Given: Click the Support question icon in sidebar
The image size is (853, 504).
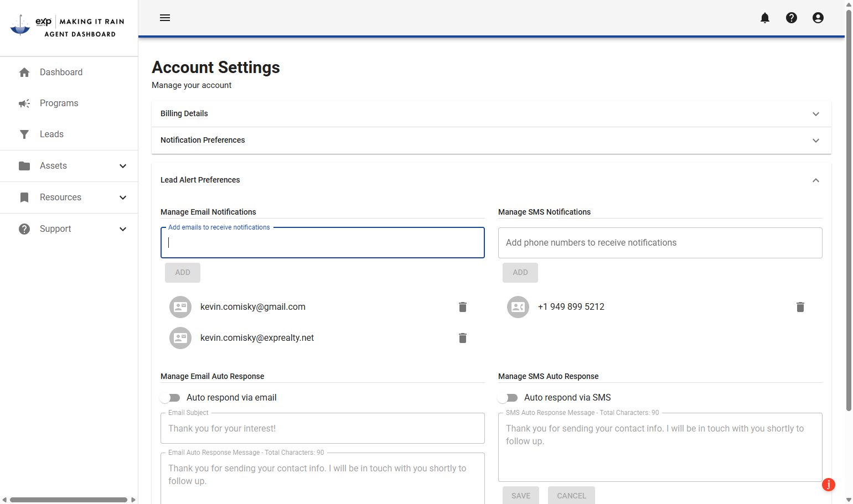Looking at the screenshot, I should (24, 229).
